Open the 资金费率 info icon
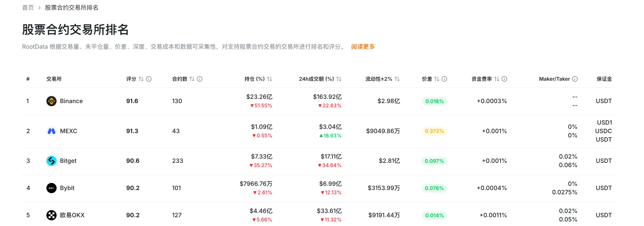644x226 pixels. click(504, 79)
